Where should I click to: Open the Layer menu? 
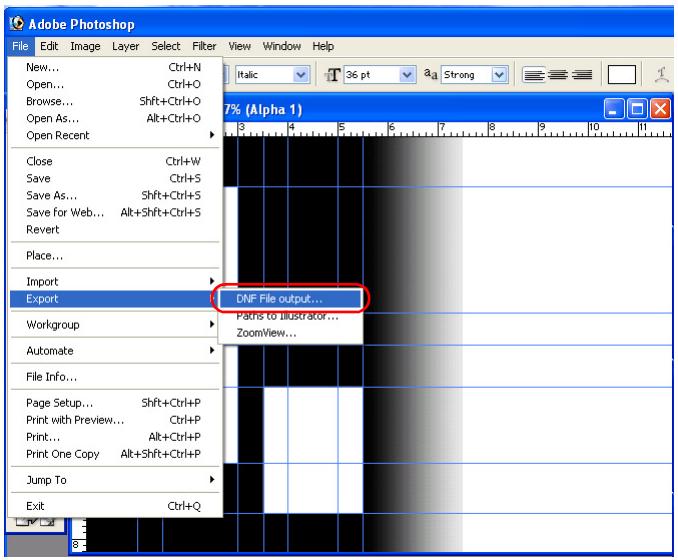[x=125, y=46]
